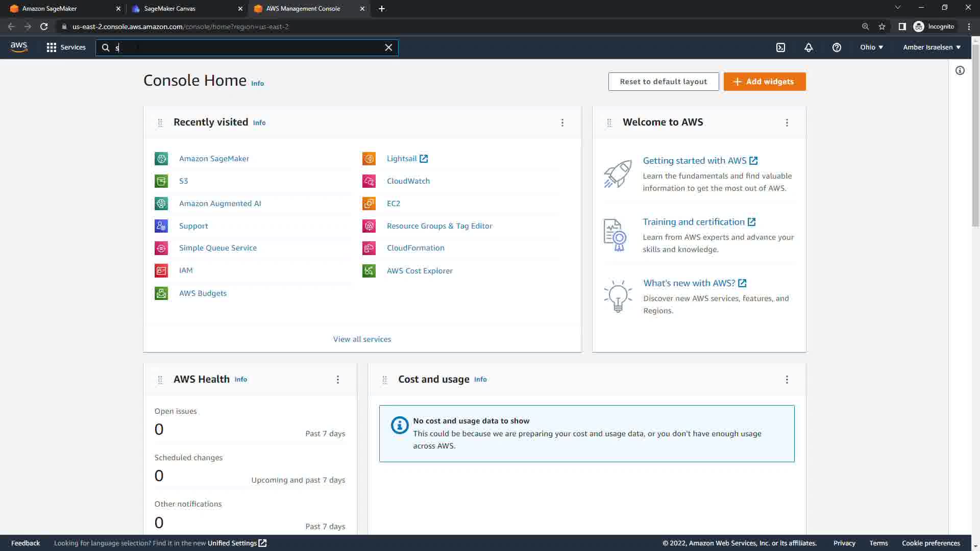Click inside the AWS search field
The width and height of the screenshot is (980, 551).
(245, 47)
